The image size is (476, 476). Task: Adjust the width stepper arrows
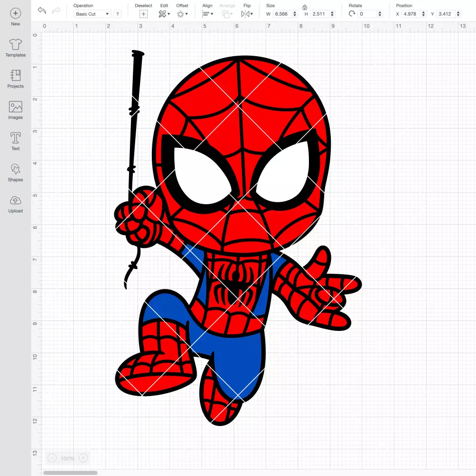295,14
